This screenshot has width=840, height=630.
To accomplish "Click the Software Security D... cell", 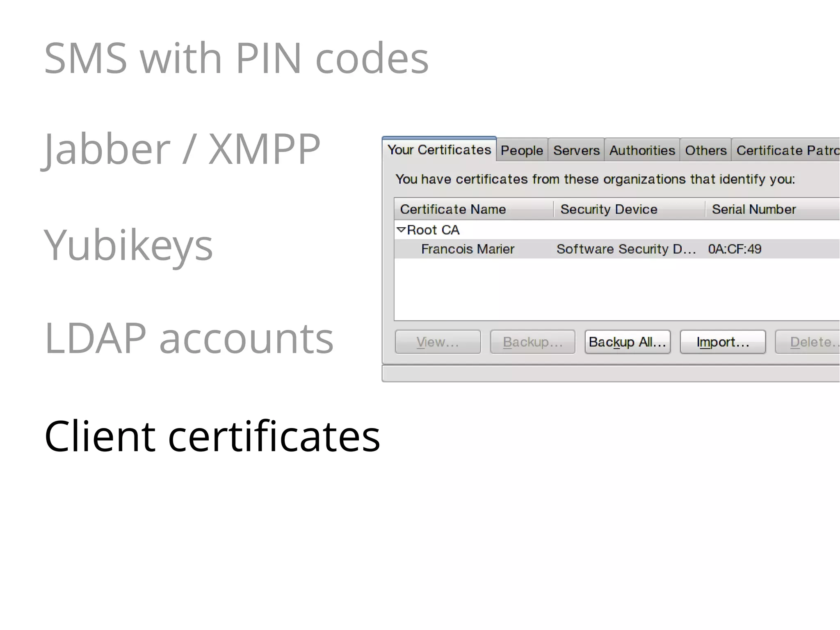I will 626,249.
